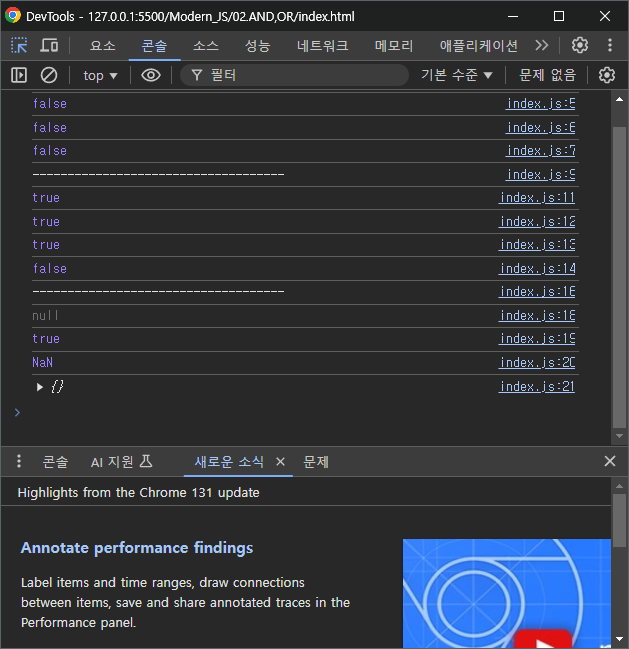The image size is (629, 649).
Task: Open the 문제 drawer tab
Action: pos(316,462)
